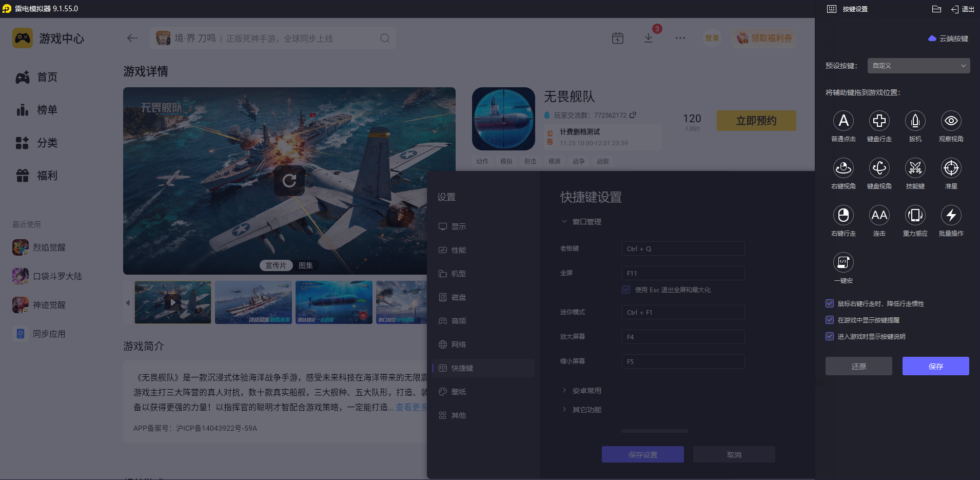Uncheck 使用 Esc 退出全屏和最大化

[625, 290]
